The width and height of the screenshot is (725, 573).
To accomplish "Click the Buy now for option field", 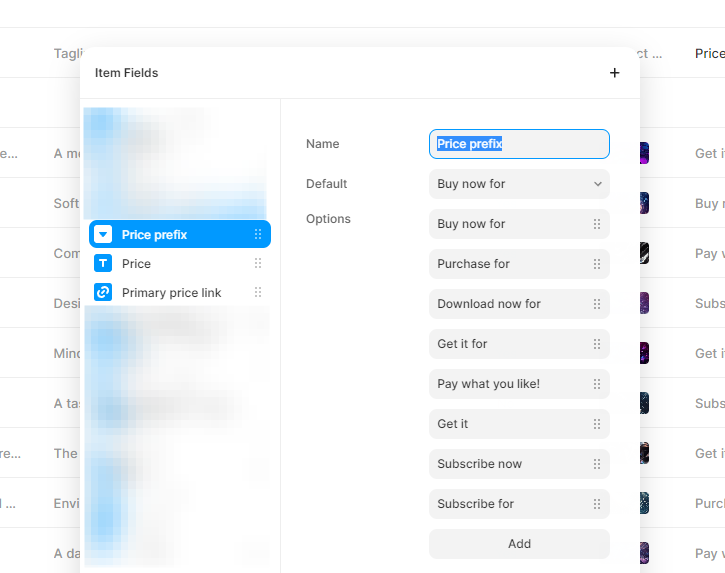I will tap(508, 224).
